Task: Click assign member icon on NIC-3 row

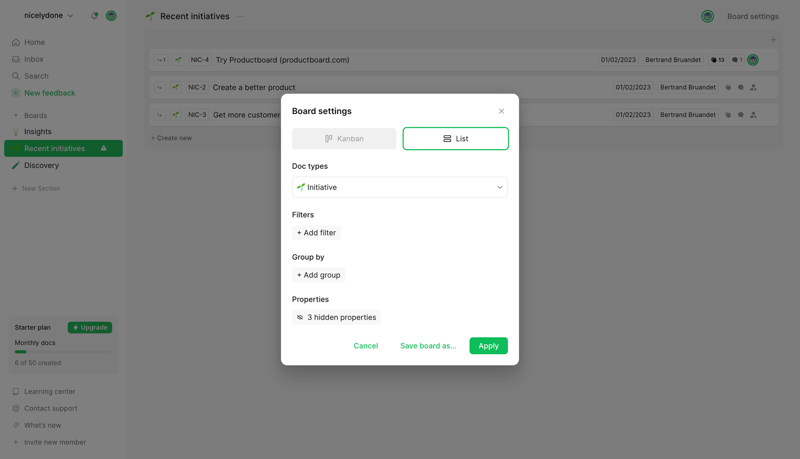Action: pos(753,115)
